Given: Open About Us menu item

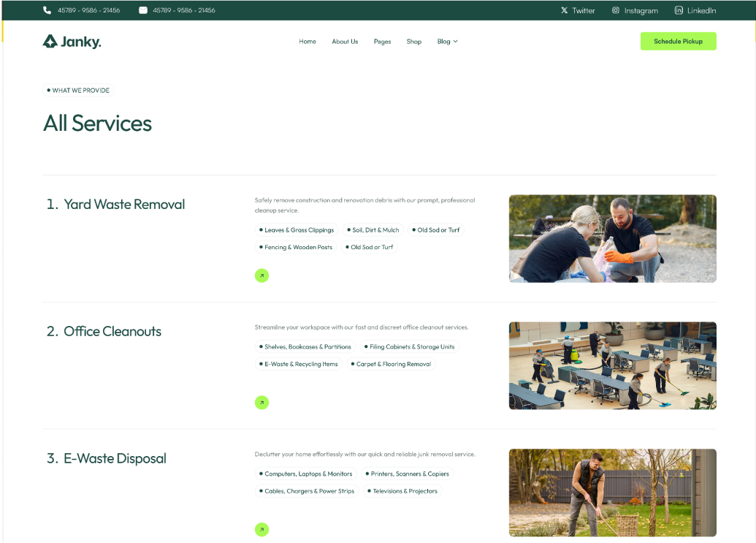Looking at the screenshot, I should pos(345,42).
